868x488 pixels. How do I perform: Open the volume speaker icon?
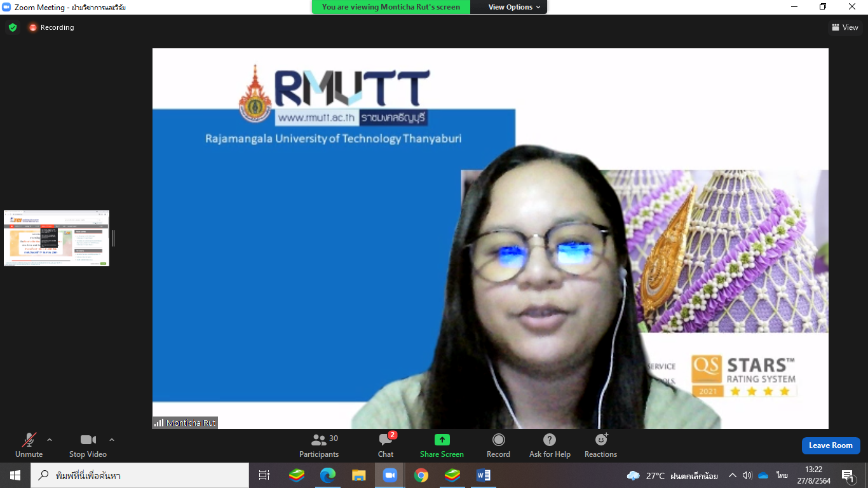[747, 475]
